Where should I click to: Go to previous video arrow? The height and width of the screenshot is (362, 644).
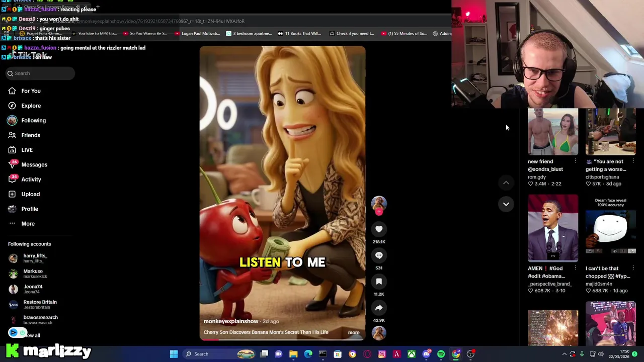[x=506, y=183]
